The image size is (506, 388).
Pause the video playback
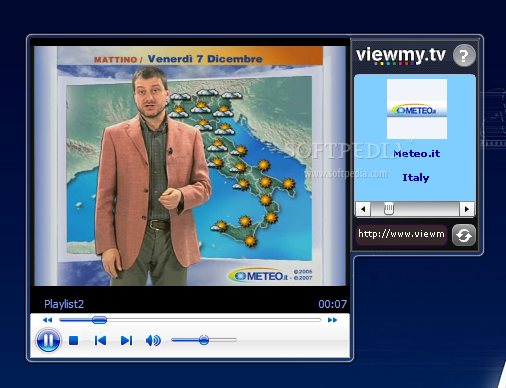pyautogui.click(x=48, y=340)
